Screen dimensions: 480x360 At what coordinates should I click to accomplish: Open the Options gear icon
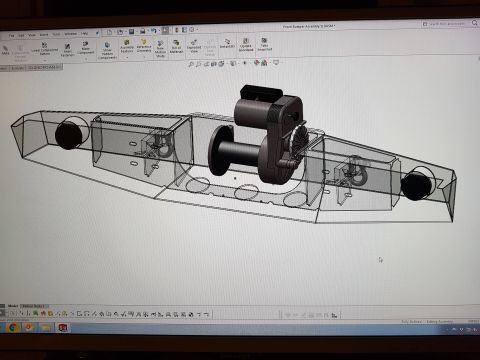pos(192,30)
